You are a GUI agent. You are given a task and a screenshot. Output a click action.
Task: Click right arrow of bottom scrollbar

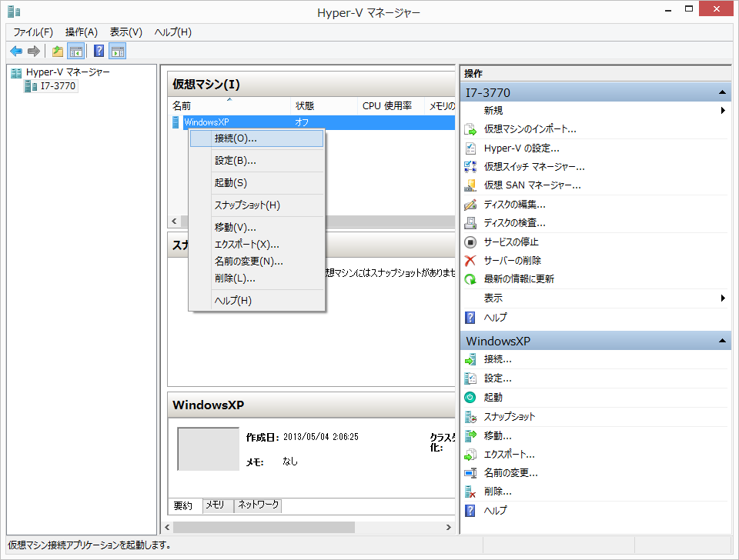click(x=449, y=527)
